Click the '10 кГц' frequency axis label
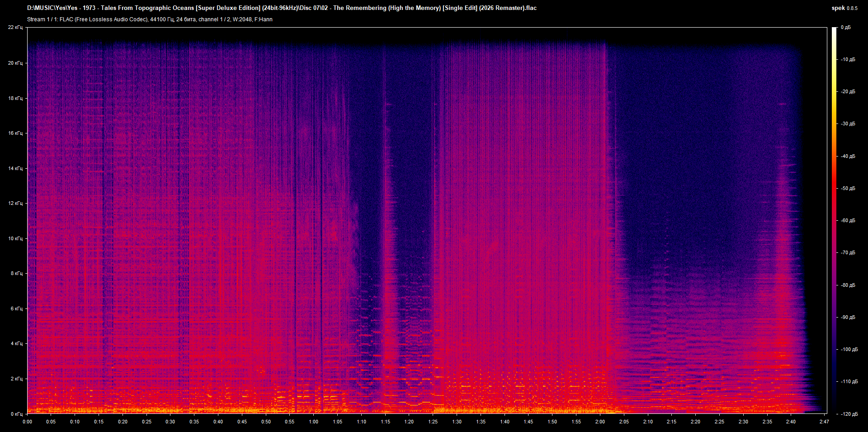Viewport: 868px width, 432px height. pos(15,238)
